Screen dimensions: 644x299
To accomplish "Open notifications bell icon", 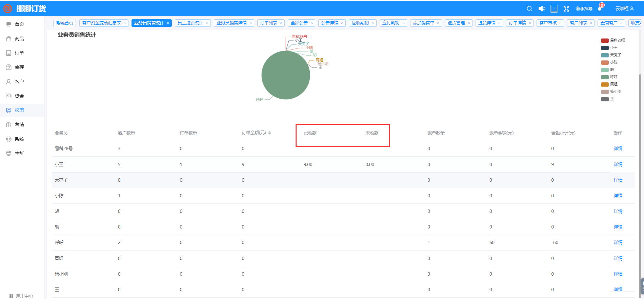I will pyautogui.click(x=600, y=9).
